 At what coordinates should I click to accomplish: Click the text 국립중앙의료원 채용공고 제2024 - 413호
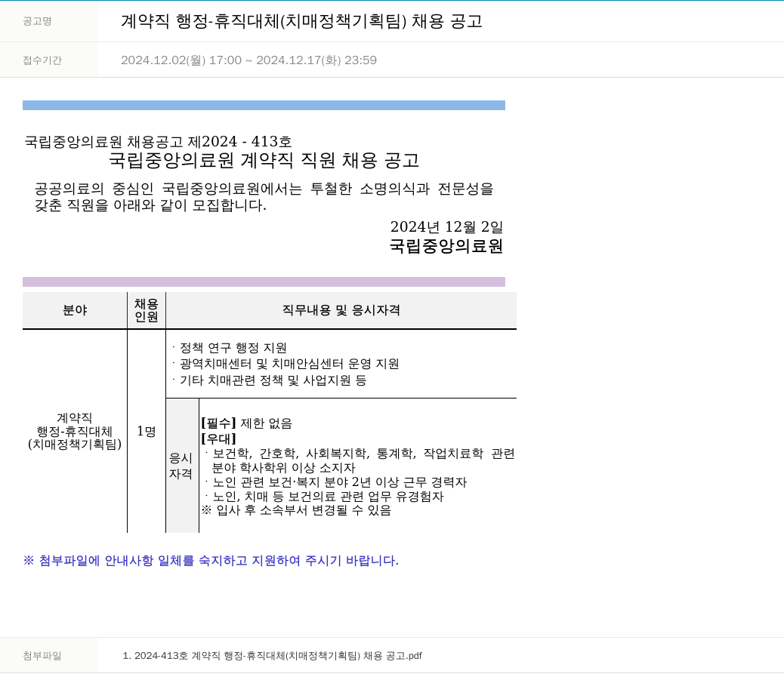(158, 141)
